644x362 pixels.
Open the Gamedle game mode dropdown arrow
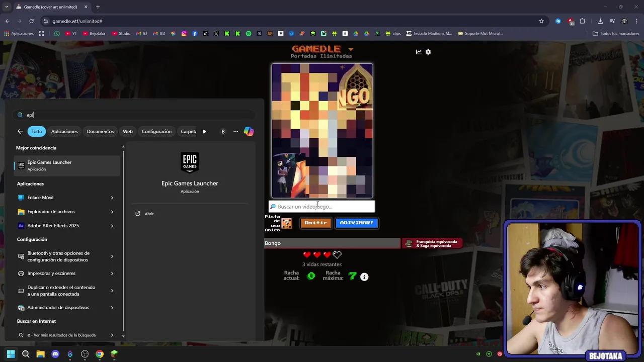tap(351, 49)
